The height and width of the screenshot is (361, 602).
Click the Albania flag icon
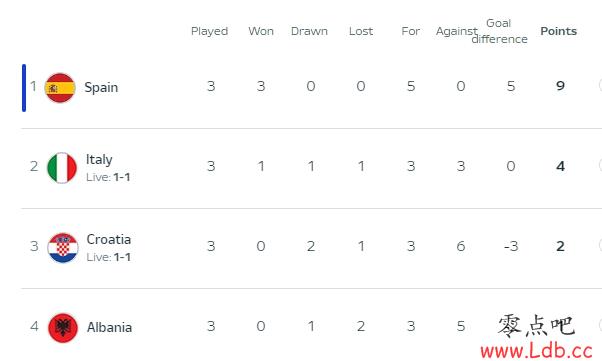click(63, 328)
